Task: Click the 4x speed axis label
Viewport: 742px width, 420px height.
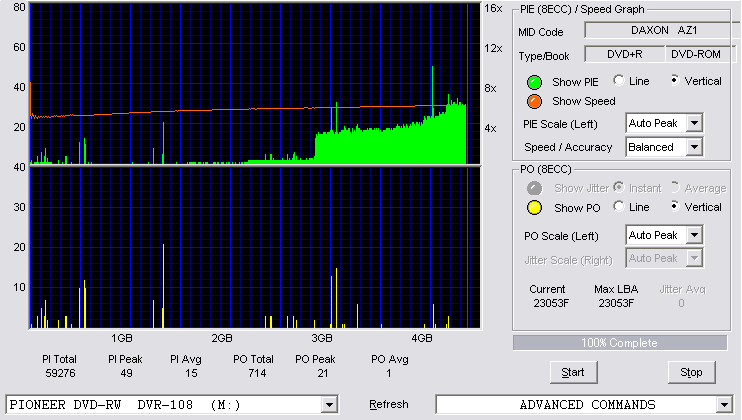Action: point(490,128)
